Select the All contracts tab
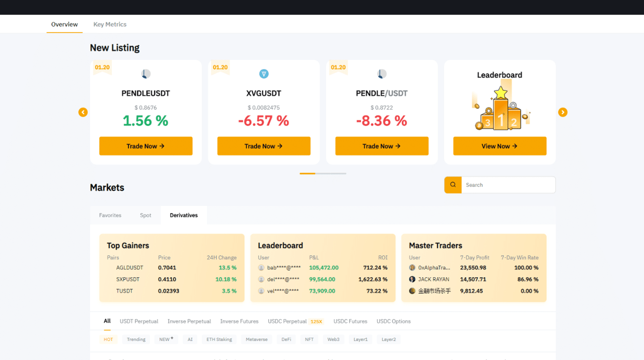The width and height of the screenshot is (644, 360). click(107, 321)
